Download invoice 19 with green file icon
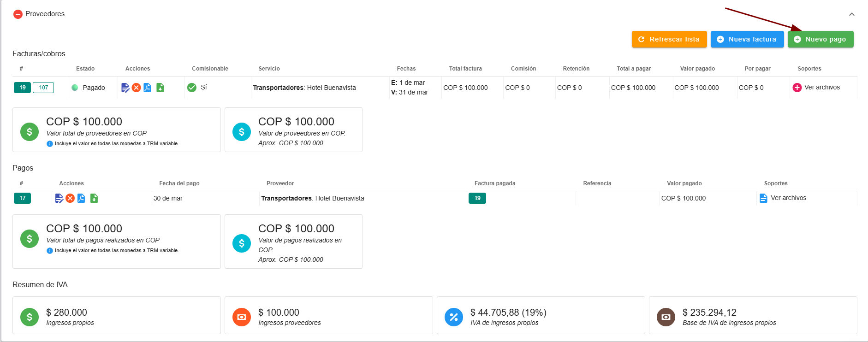This screenshot has width=868, height=342. click(160, 88)
